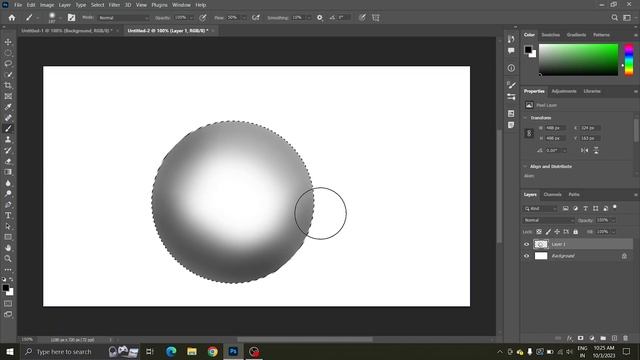640x360 pixels.
Task: Create a new layer icon
Action: pos(614,338)
